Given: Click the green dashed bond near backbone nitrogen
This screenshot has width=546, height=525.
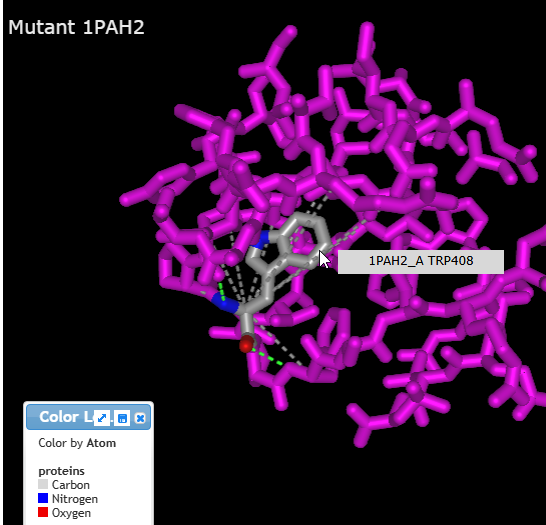Looking at the screenshot, I should pos(221,291).
